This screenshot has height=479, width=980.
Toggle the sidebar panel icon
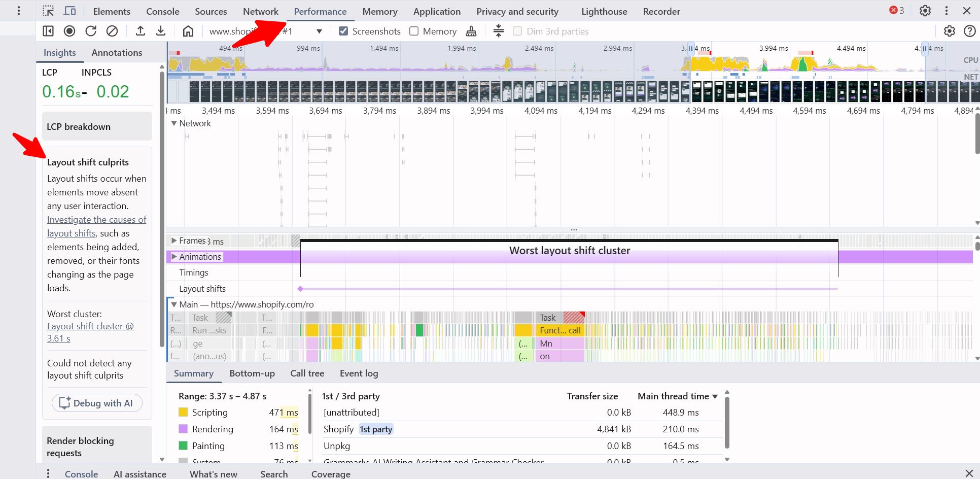(x=48, y=31)
